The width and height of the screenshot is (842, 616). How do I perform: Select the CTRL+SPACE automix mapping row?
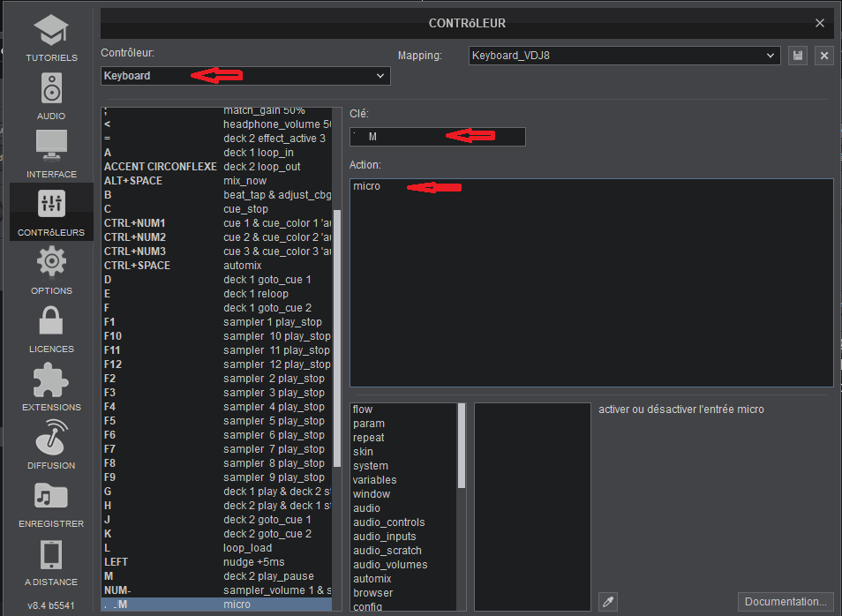pos(217,266)
